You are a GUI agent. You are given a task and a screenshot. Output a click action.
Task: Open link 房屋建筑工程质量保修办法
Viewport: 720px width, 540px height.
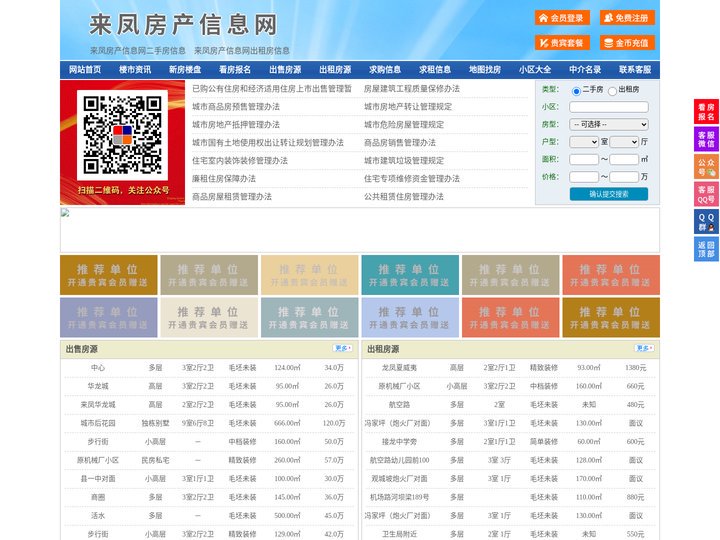(x=411, y=89)
